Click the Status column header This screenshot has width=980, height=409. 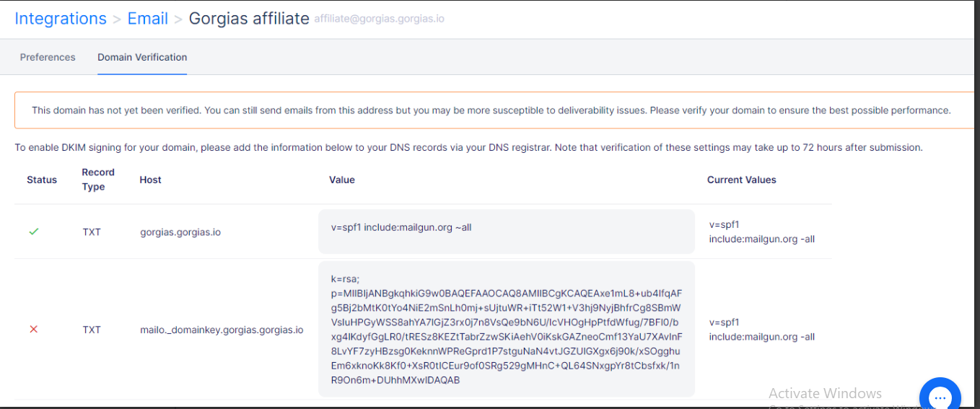[42, 180]
